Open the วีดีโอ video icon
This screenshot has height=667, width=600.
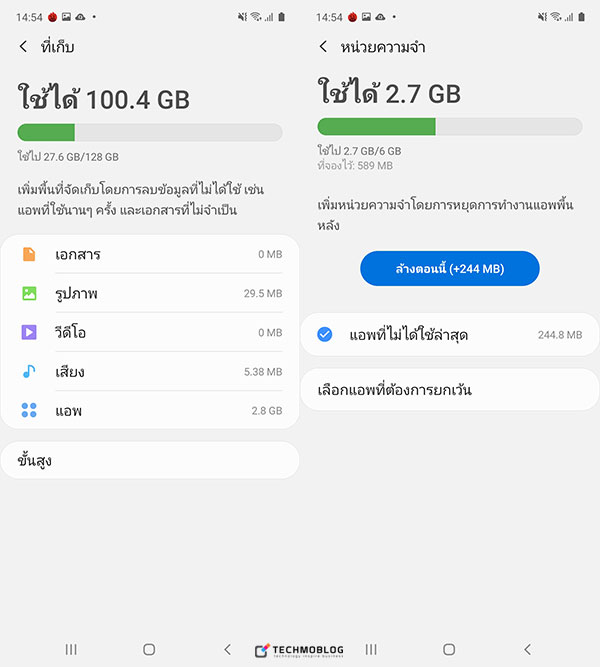click(x=29, y=332)
